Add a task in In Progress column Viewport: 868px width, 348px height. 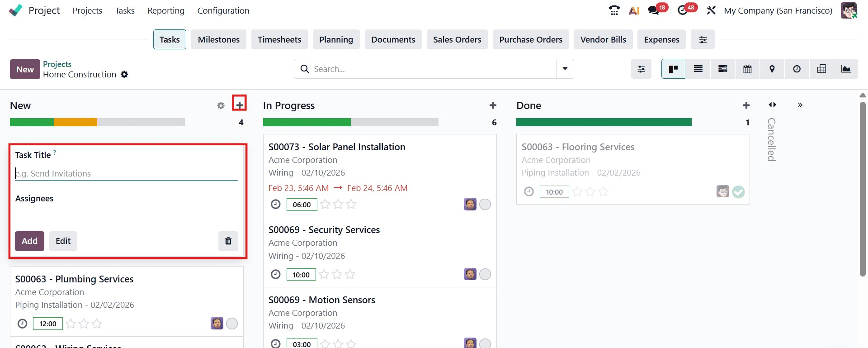pos(493,105)
